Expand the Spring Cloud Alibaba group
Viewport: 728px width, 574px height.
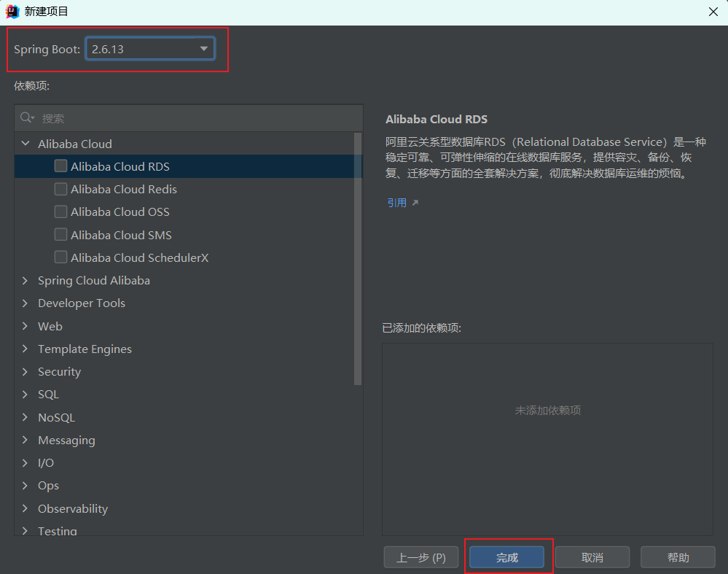coord(25,280)
